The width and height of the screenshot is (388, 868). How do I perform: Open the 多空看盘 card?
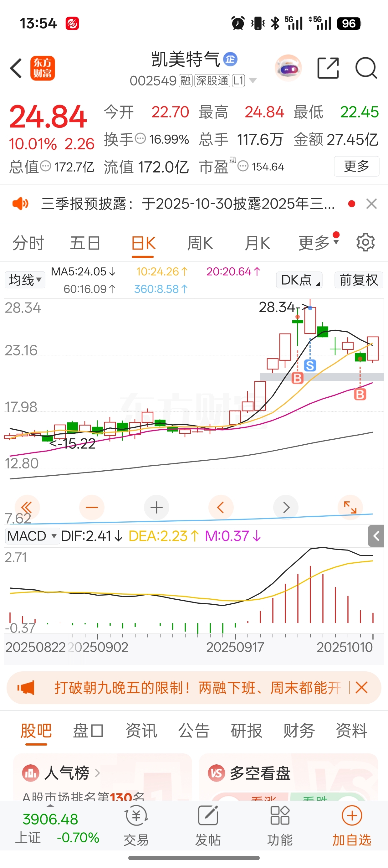click(288, 777)
